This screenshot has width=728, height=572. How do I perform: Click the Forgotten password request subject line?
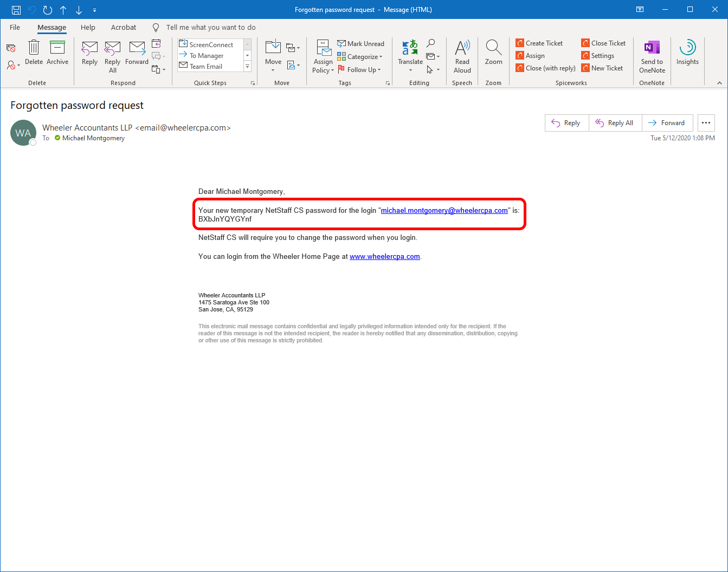[77, 105]
